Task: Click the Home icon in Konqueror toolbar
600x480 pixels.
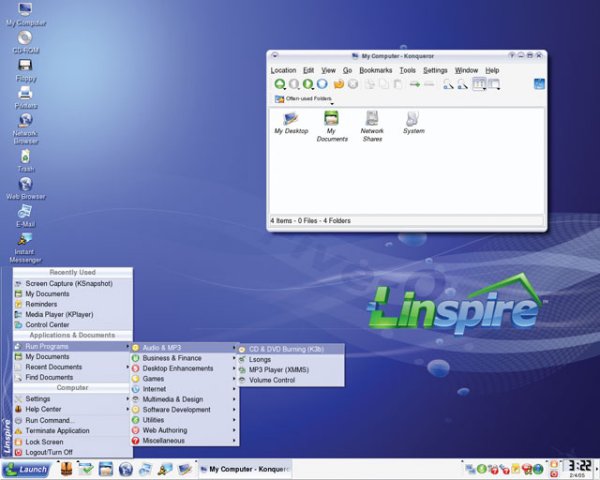Action: point(338,84)
